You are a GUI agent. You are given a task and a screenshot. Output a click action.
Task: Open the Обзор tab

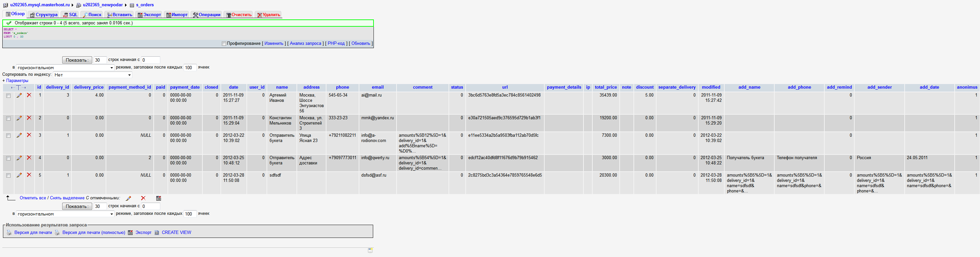15,14
